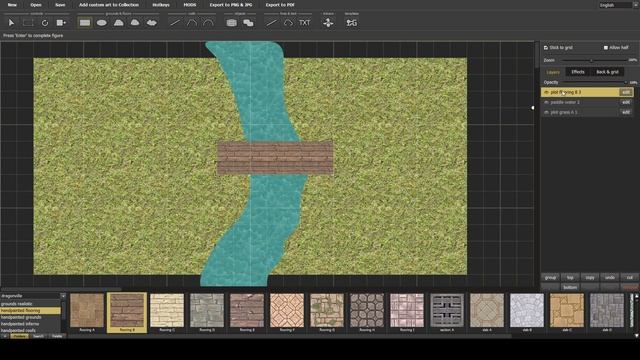Open the Hotkeys menu

pos(161,5)
